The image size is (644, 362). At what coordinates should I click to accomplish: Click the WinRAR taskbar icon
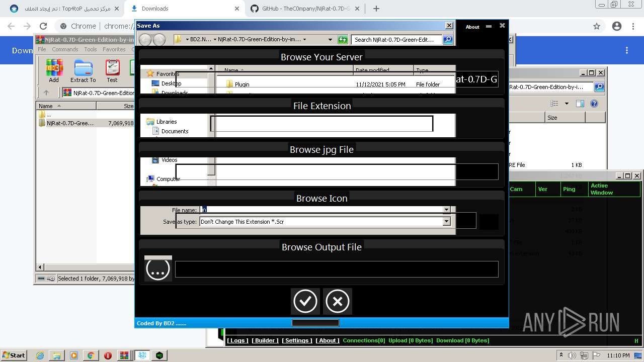pos(124,355)
